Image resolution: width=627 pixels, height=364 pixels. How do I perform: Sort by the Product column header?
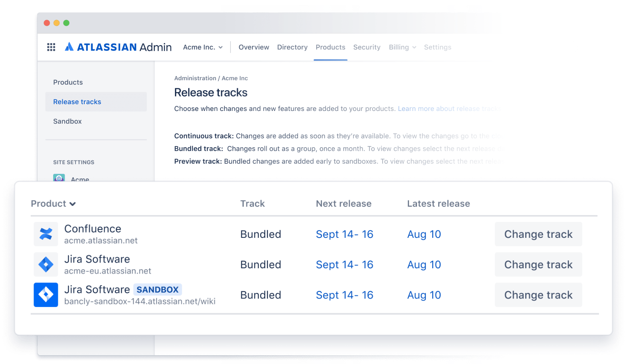click(x=53, y=204)
